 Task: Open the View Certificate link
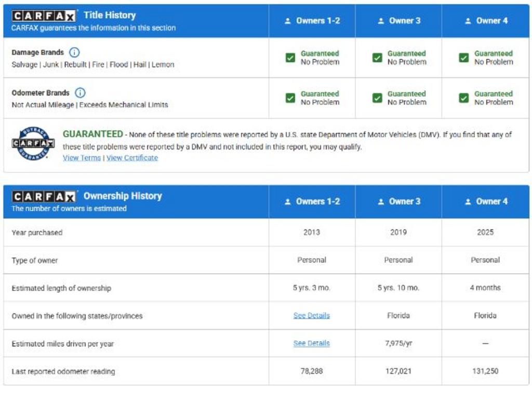coord(132,158)
